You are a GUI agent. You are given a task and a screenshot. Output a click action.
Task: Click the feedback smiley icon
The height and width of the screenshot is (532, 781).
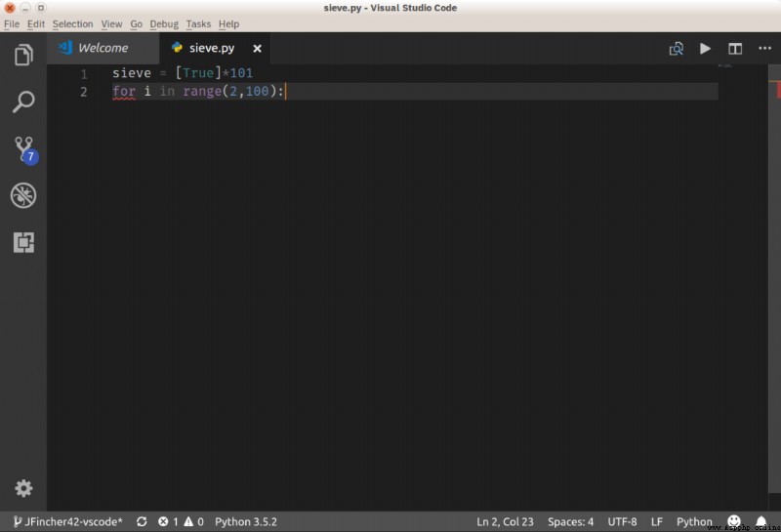click(734, 521)
